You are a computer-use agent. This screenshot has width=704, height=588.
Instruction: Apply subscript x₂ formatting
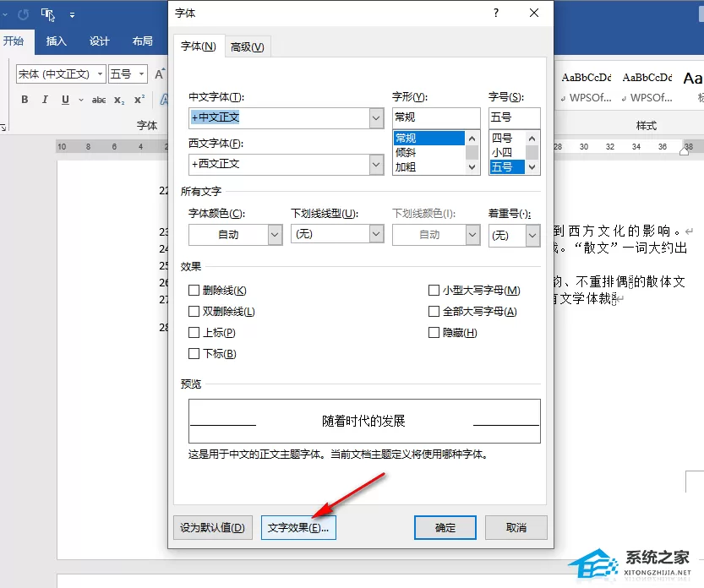[x=119, y=100]
